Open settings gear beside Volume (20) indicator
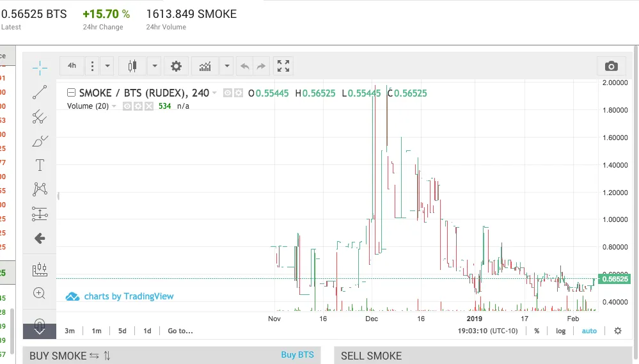Image resolution: width=639 pixels, height=364 pixels. pos(138,106)
